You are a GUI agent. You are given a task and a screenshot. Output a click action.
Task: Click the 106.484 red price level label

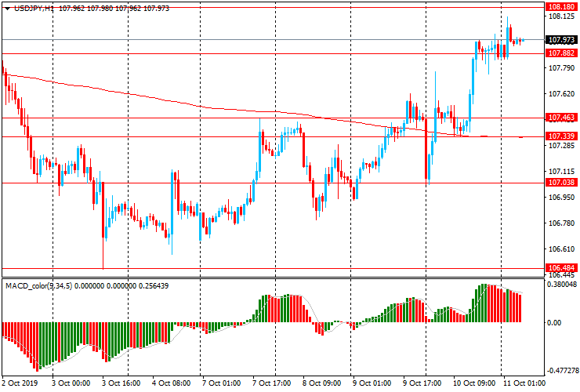[x=561, y=267]
